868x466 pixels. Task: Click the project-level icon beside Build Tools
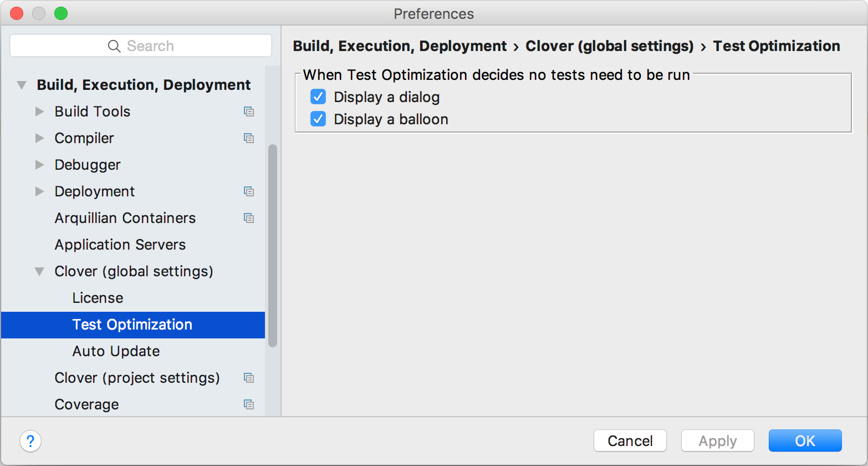click(x=249, y=112)
